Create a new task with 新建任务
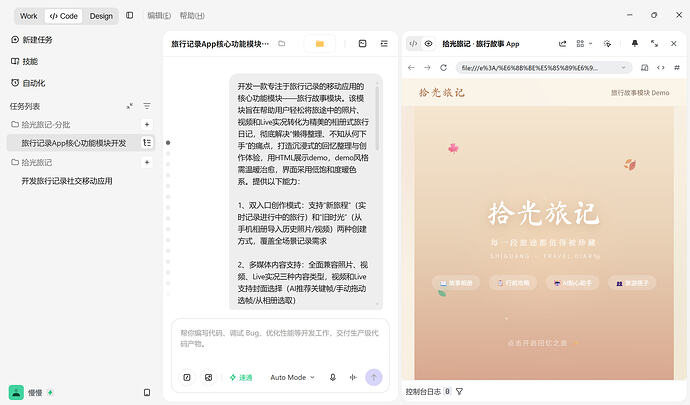 (32, 40)
